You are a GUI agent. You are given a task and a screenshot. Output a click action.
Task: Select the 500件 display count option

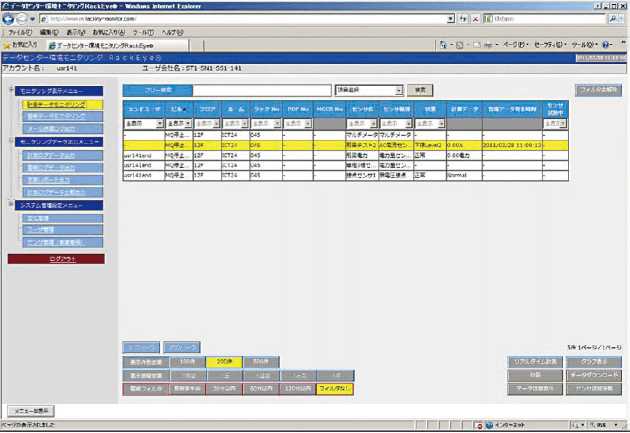(x=260, y=359)
